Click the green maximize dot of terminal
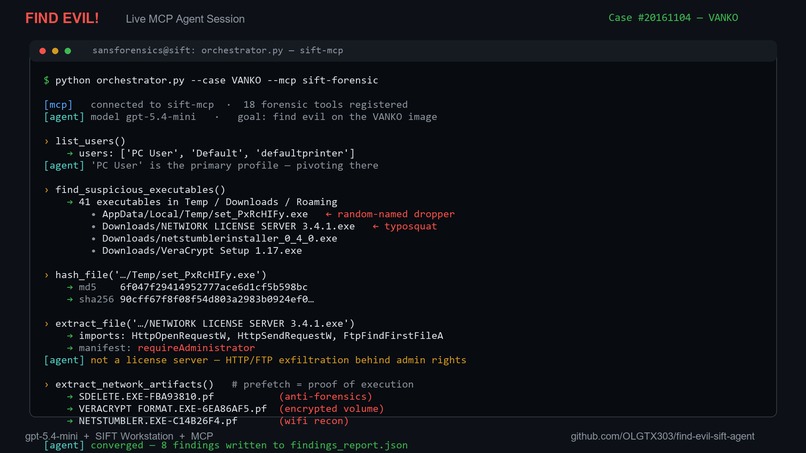This screenshot has width=806, height=453. pyautogui.click(x=68, y=51)
